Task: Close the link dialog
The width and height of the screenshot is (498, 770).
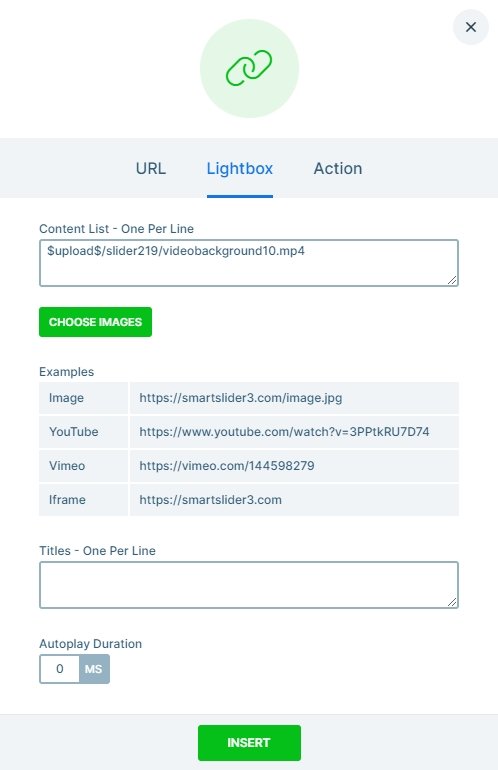Action: click(x=470, y=27)
